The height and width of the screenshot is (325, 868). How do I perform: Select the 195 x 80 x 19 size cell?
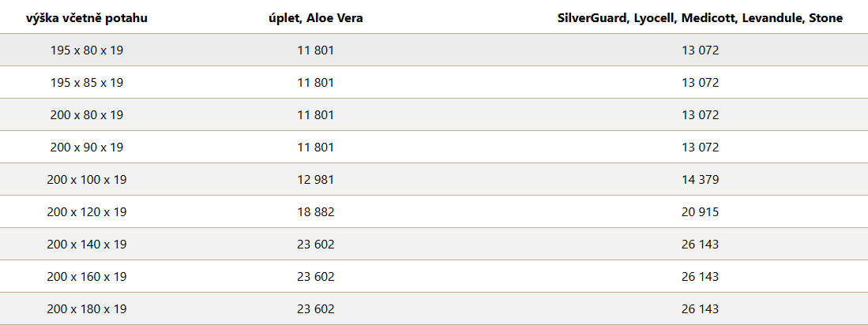(x=87, y=50)
